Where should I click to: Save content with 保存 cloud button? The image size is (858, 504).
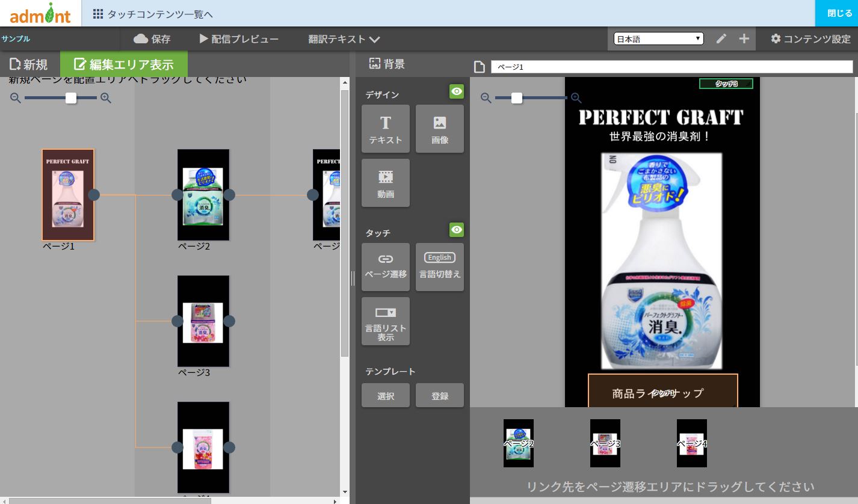[x=152, y=39]
